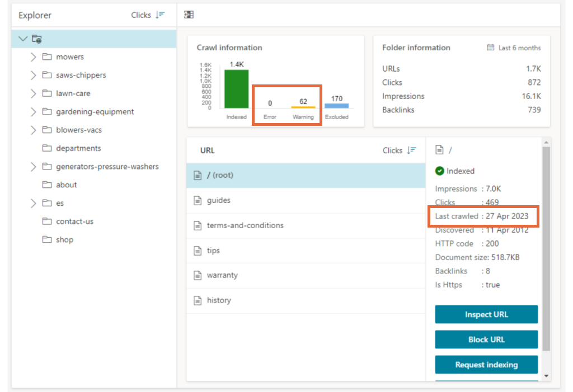Screen dimensions: 573x392
Task: Select the tips URL row
Action: pyautogui.click(x=306, y=251)
